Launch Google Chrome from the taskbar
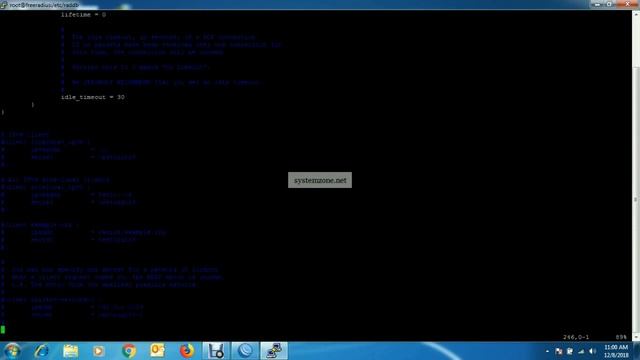 tap(129, 351)
